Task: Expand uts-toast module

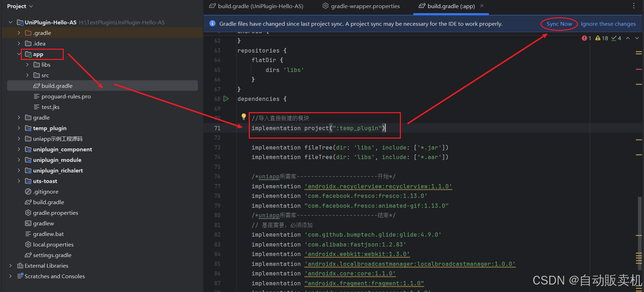Action: pos(19,181)
